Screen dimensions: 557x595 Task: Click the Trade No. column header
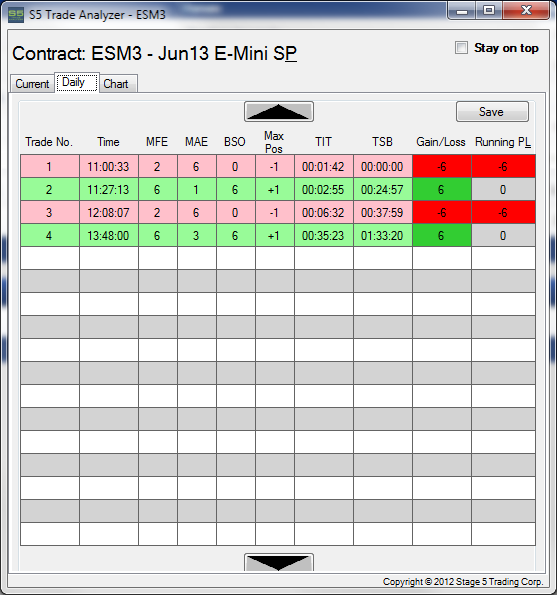(49, 142)
